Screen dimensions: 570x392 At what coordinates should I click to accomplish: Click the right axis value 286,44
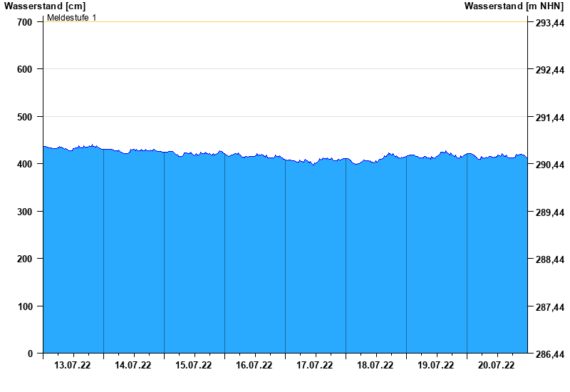point(550,354)
